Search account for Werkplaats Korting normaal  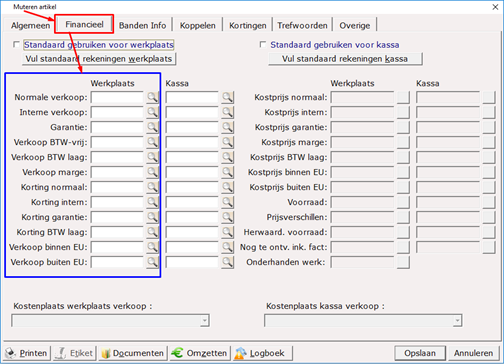click(x=152, y=187)
